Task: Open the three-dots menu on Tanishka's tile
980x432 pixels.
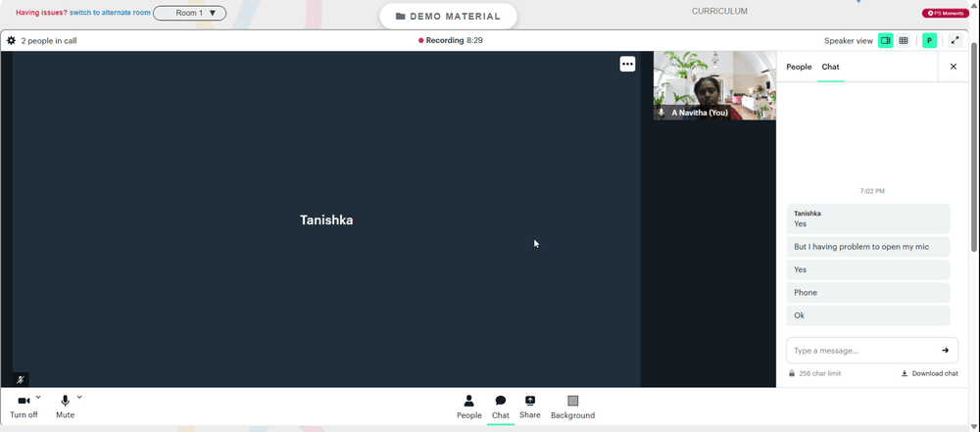Action: click(x=627, y=64)
